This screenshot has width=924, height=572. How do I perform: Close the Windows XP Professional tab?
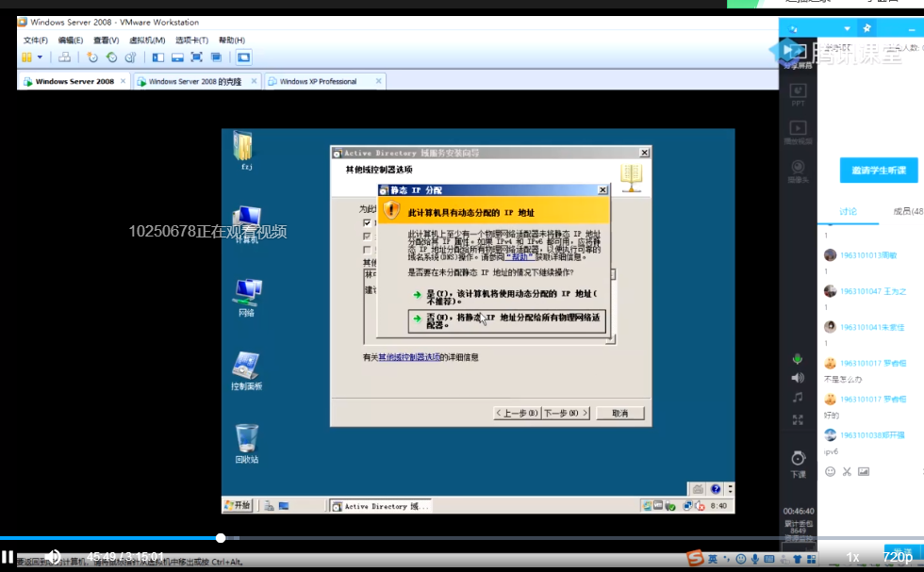[378, 81]
